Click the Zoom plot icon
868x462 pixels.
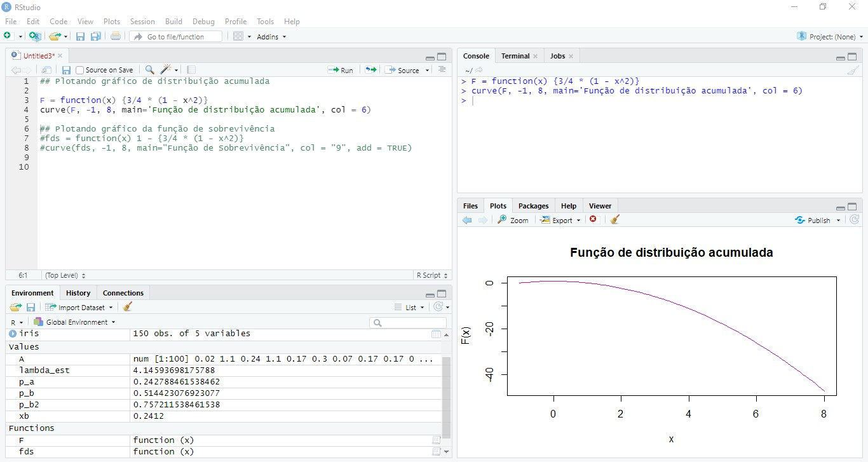[x=513, y=220]
